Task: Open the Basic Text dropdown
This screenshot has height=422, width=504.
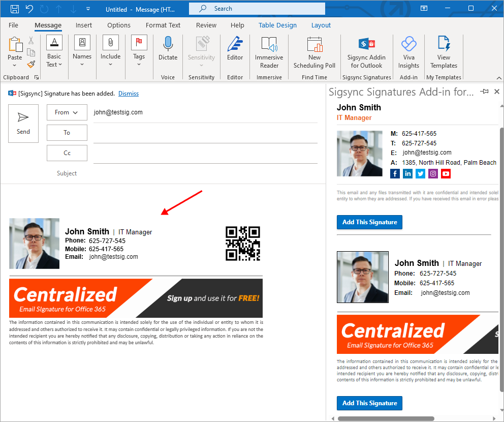Action: click(54, 65)
